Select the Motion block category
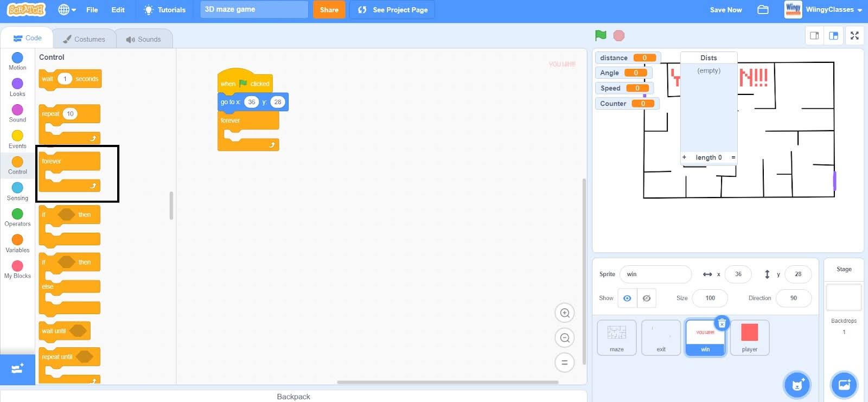The width and height of the screenshot is (868, 402). click(17, 61)
